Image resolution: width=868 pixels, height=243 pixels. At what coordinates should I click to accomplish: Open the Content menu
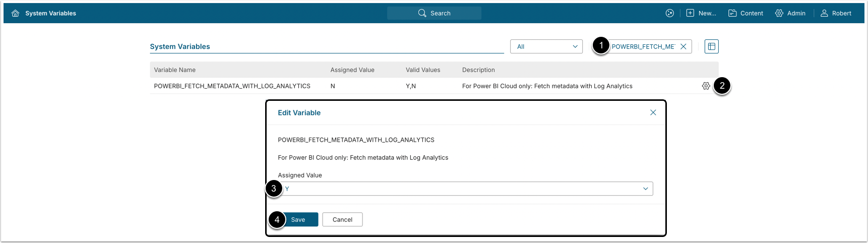coord(746,14)
